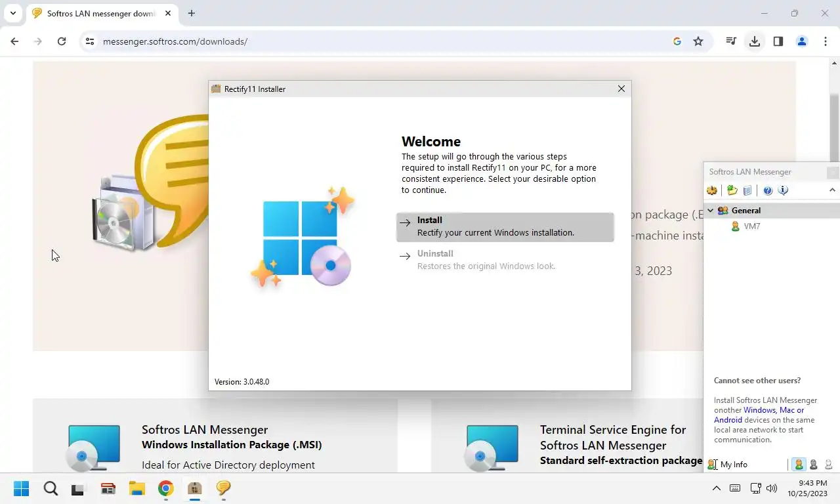Close Softros LAN Messenger panel
Image resolution: width=840 pixels, height=504 pixels.
point(833,173)
